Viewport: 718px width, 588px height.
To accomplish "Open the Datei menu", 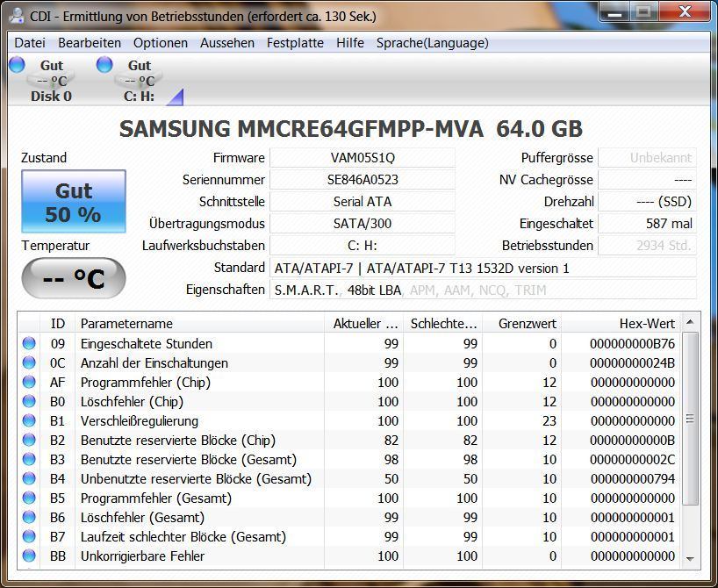I will [30, 43].
